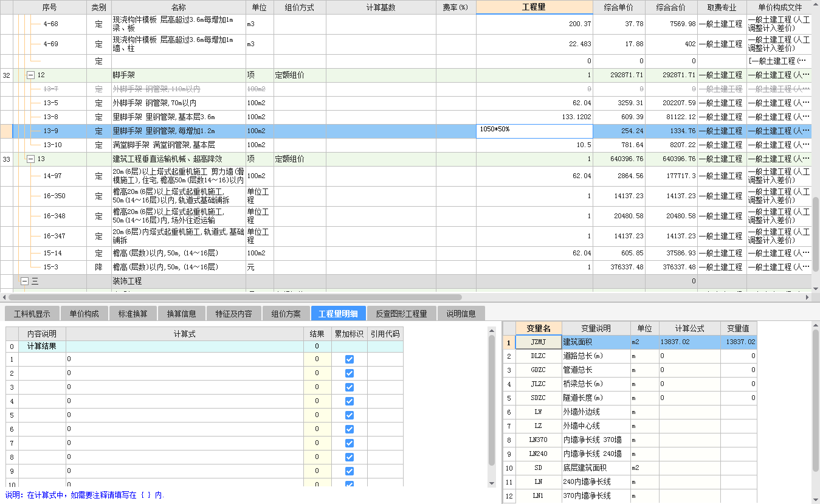The width and height of the screenshot is (820, 504).
Task: Select row 13-10 满堂脚手架
Action: (405, 145)
